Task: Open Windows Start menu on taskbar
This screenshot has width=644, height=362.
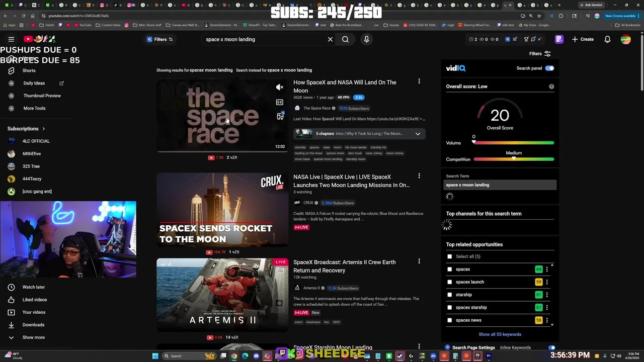Action: click(155, 356)
